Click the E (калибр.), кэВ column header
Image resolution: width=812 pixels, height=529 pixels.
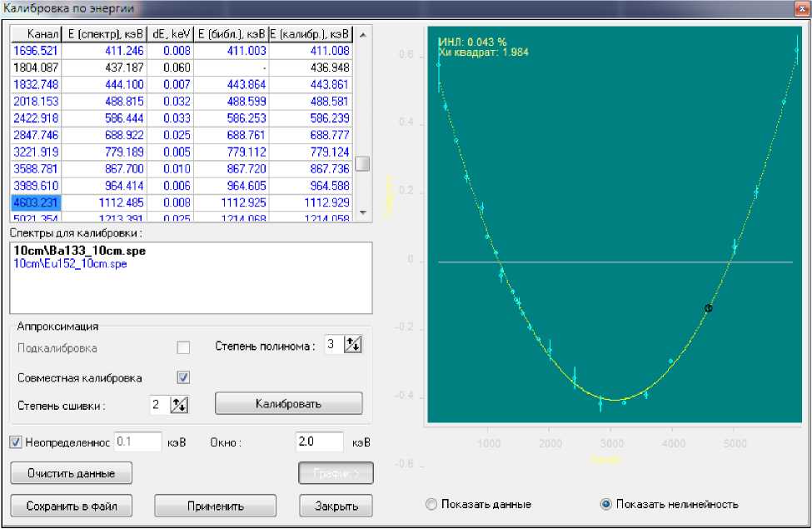311,34
